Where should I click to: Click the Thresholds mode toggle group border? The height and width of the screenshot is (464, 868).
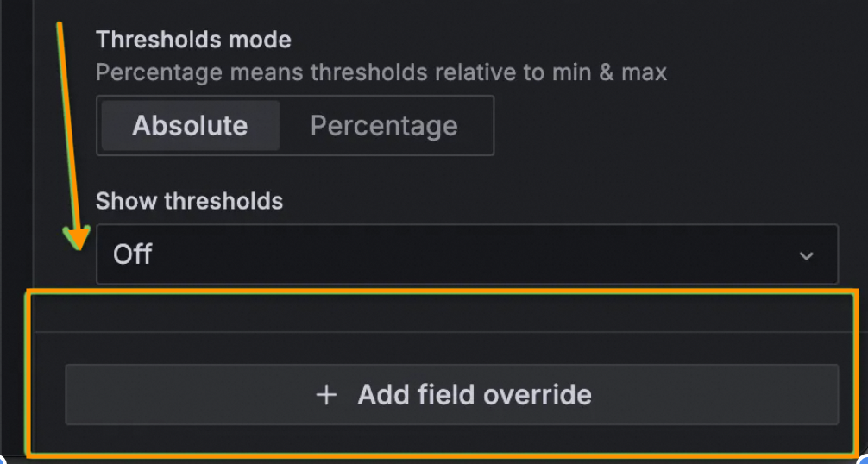click(494, 126)
